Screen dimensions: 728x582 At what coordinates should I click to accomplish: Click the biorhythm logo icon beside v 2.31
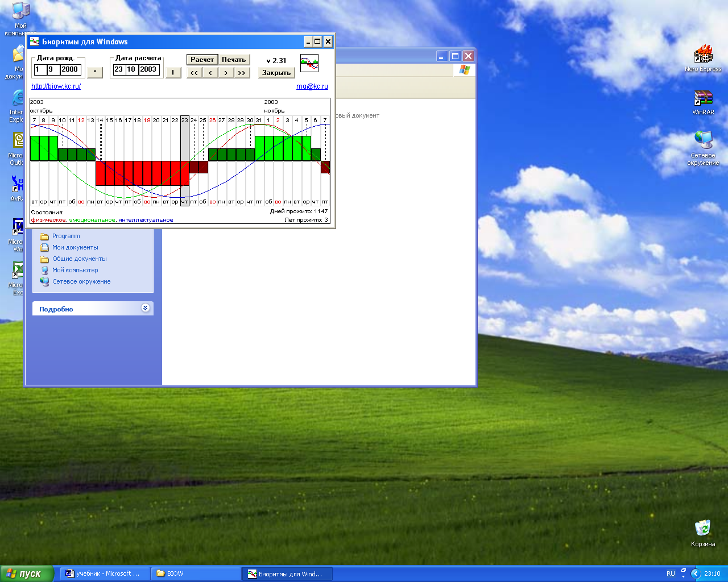point(309,63)
